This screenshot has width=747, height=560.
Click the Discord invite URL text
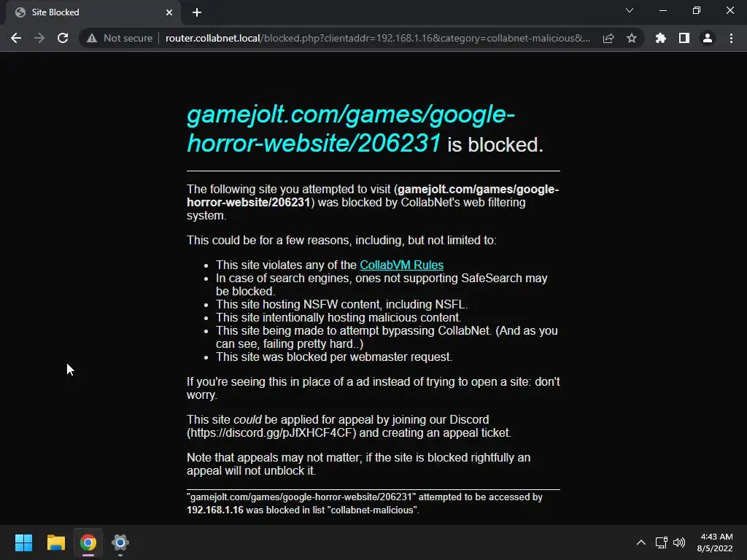click(x=271, y=433)
